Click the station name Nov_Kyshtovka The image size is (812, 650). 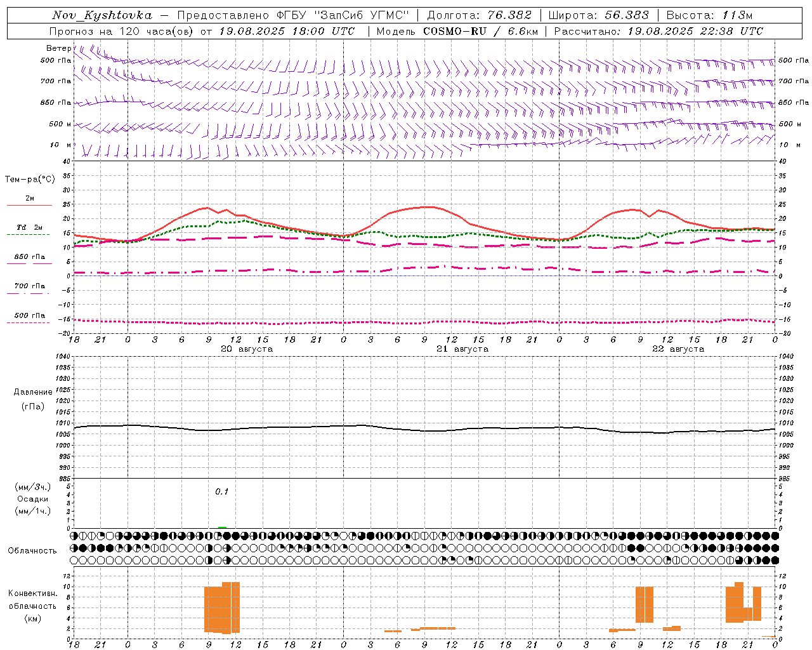pos(102,15)
